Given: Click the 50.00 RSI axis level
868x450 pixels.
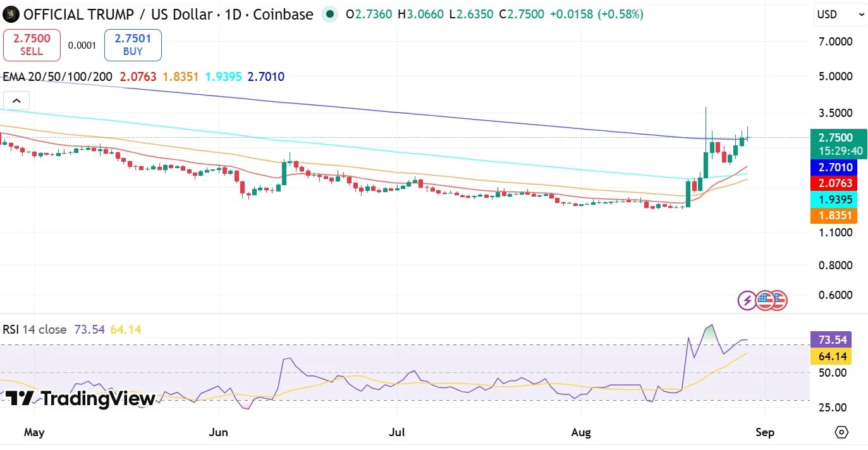Looking at the screenshot, I should (833, 373).
